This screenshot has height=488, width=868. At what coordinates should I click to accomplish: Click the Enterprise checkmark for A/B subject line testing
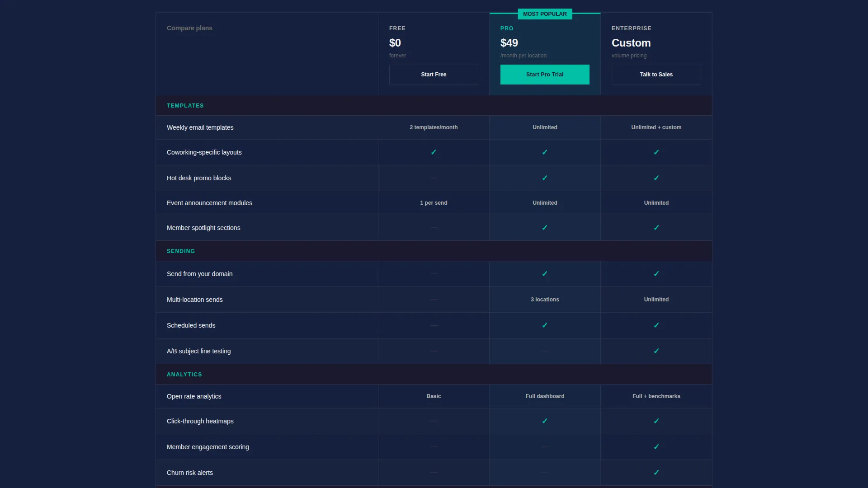tap(656, 351)
